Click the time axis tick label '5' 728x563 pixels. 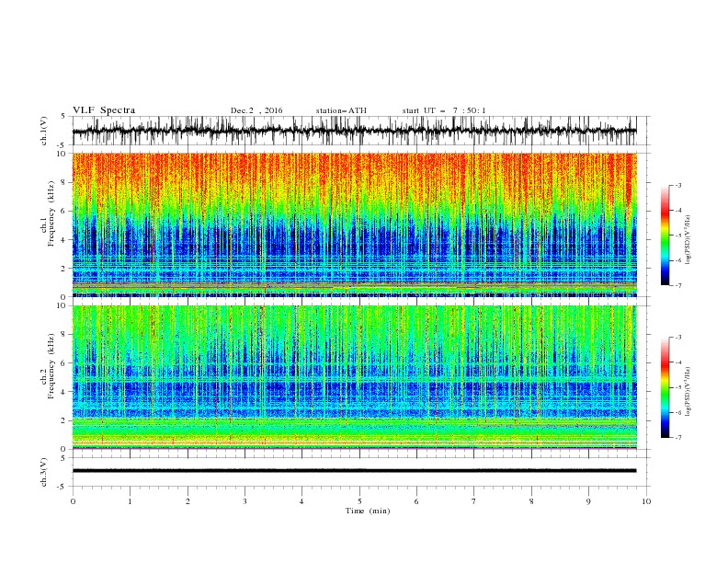point(359,501)
